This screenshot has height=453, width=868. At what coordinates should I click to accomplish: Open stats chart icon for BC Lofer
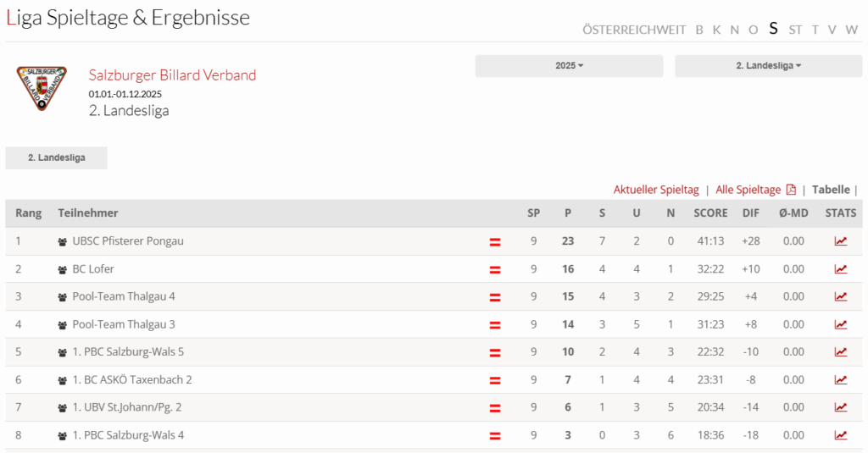840,269
